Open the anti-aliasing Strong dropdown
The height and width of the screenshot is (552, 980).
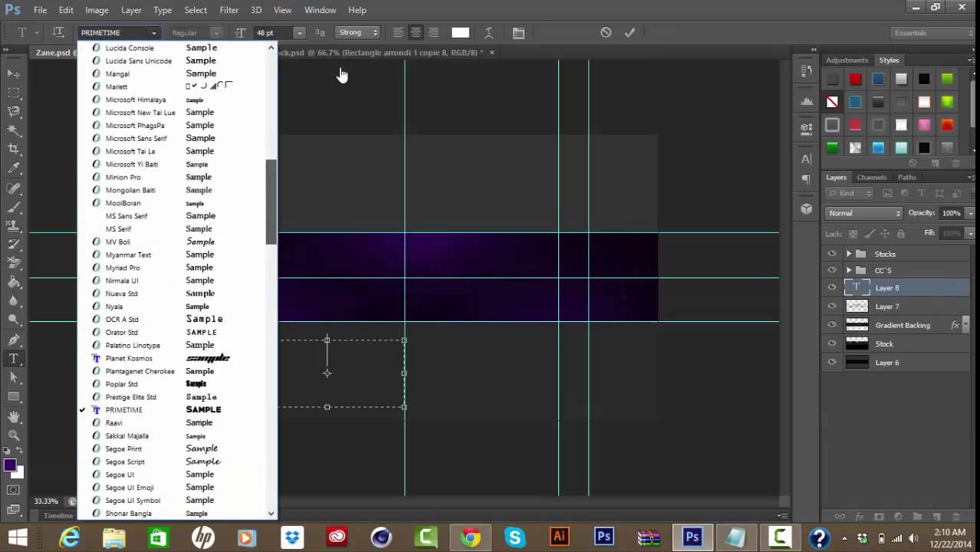[x=358, y=32]
